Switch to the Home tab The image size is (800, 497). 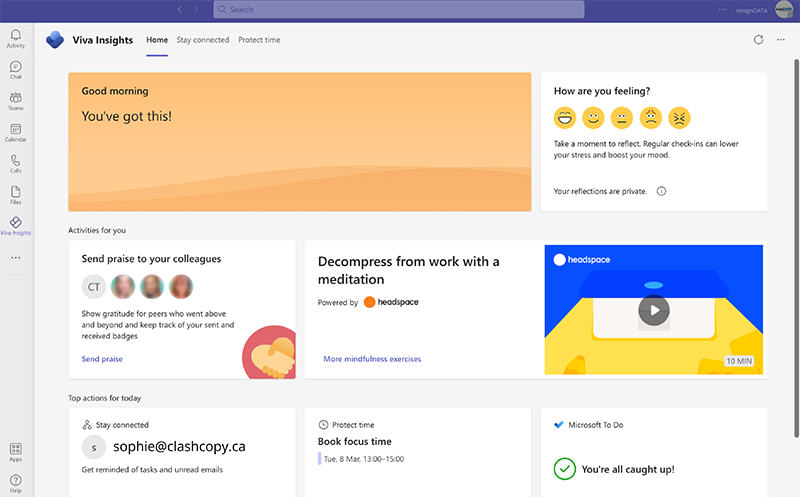[157, 40]
